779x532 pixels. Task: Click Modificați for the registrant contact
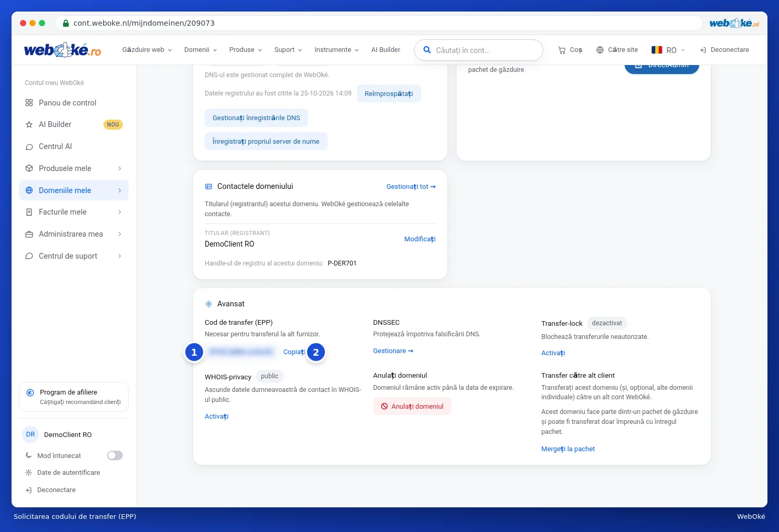(420, 239)
